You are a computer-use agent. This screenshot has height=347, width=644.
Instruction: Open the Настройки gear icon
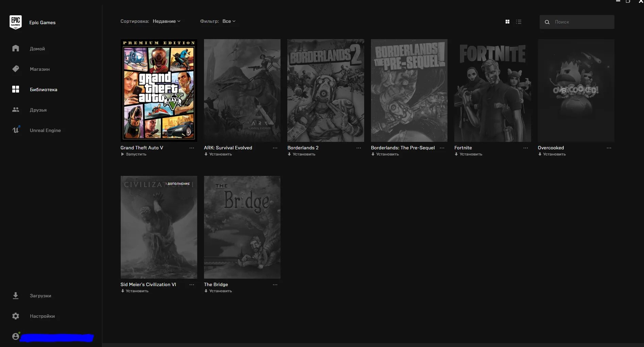[x=16, y=316]
